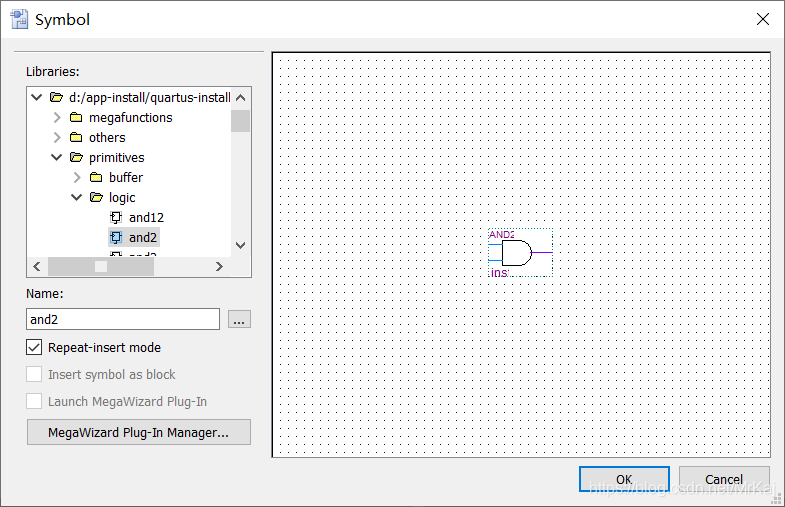Click the buffer folder icon
This screenshot has width=785, height=507.
click(96, 178)
